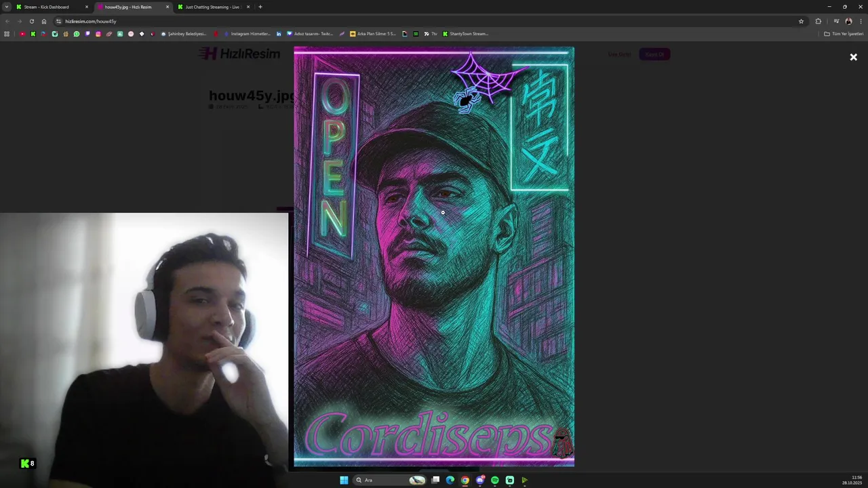Open the apps grid shortcut in bookmarks bar
This screenshot has width=868, height=488.
tap(7, 34)
